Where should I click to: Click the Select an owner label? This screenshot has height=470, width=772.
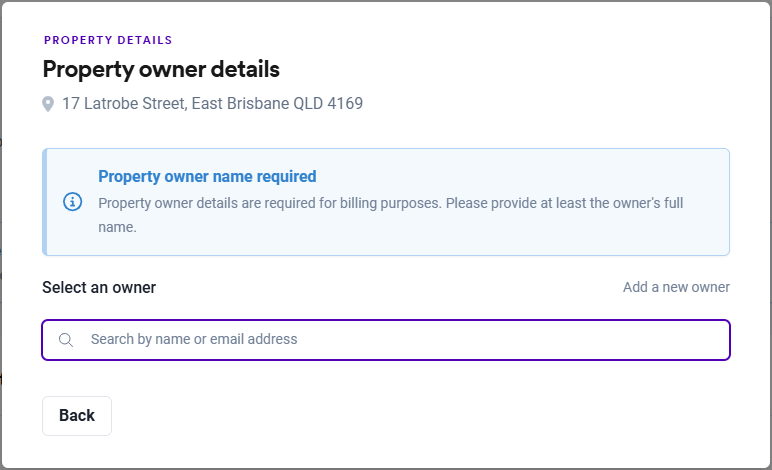pyautogui.click(x=99, y=287)
